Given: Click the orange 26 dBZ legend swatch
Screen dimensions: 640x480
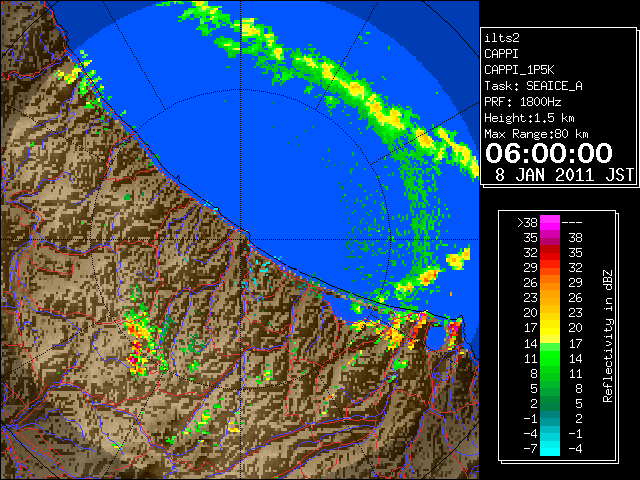Looking at the screenshot, I should 550,283.
